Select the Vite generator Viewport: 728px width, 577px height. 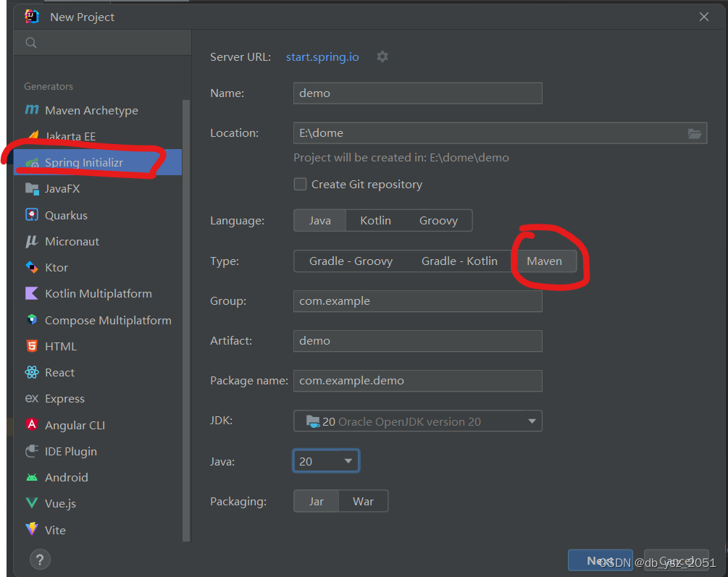pos(98,530)
